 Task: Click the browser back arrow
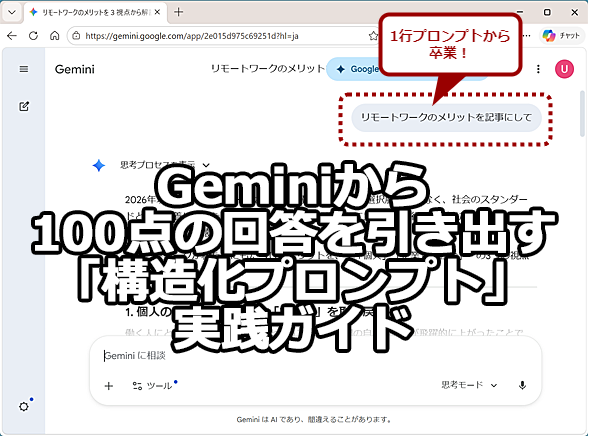(12, 36)
